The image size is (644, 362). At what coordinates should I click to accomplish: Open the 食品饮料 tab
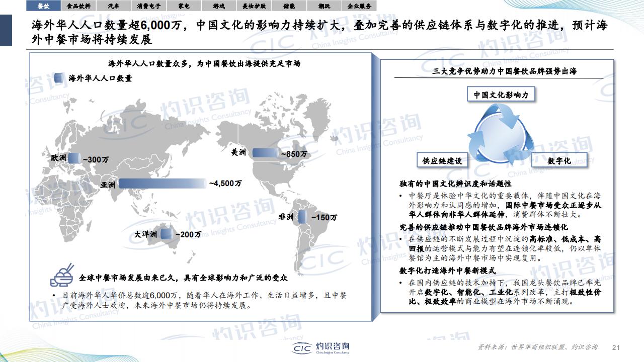[78, 6]
